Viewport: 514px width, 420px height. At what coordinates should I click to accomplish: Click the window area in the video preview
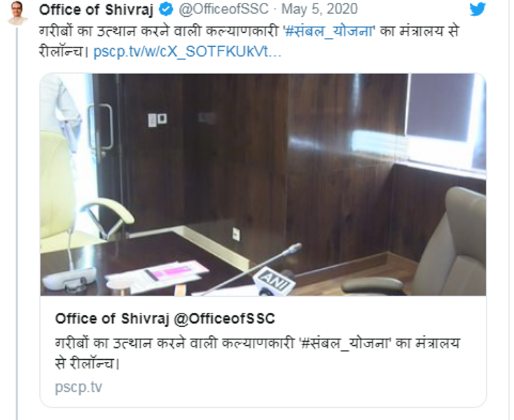coord(439,108)
